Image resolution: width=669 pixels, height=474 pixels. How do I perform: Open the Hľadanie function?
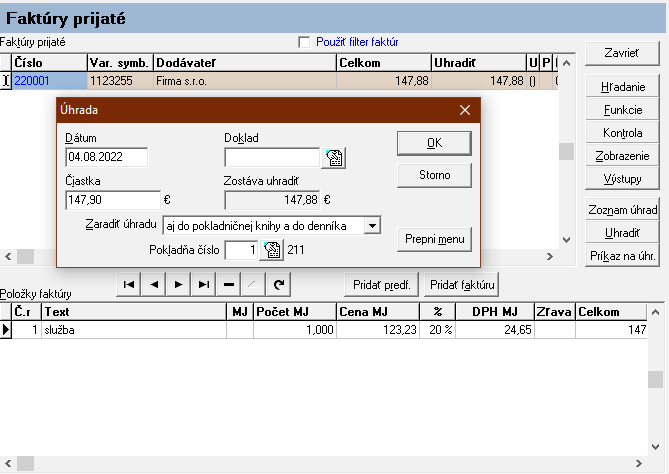click(622, 87)
